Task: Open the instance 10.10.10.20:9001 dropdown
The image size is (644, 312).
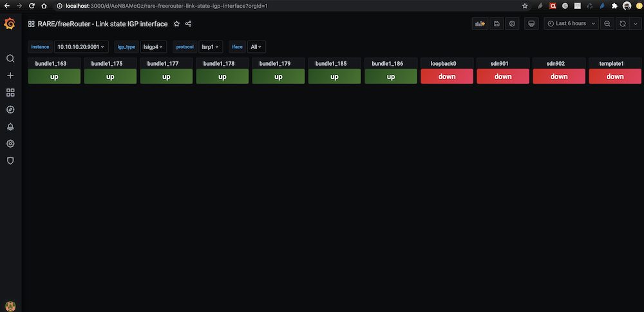Action: click(81, 47)
